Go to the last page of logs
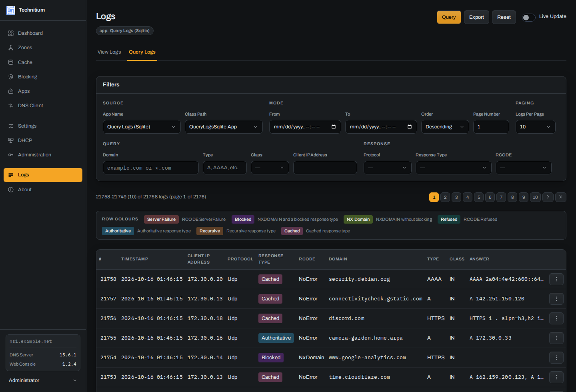This screenshot has width=576, height=392. point(561,197)
